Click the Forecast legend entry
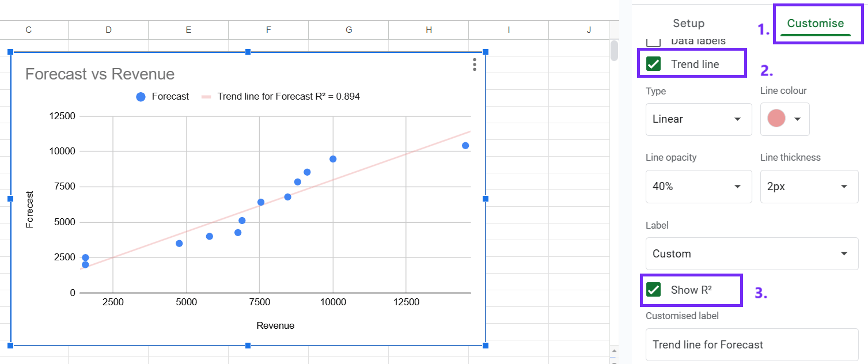This screenshot has width=868, height=364. [163, 96]
